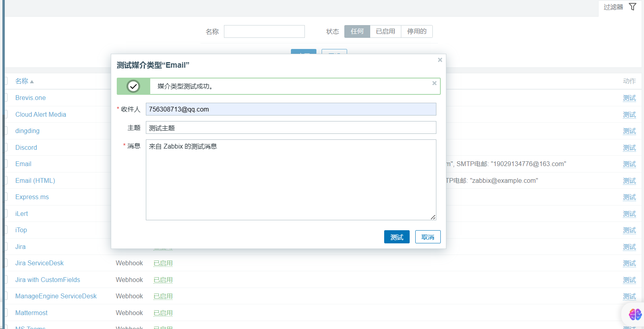Screen dimensions: 644x329
Task: Focus the 名称 filter input field
Action: coord(264,31)
